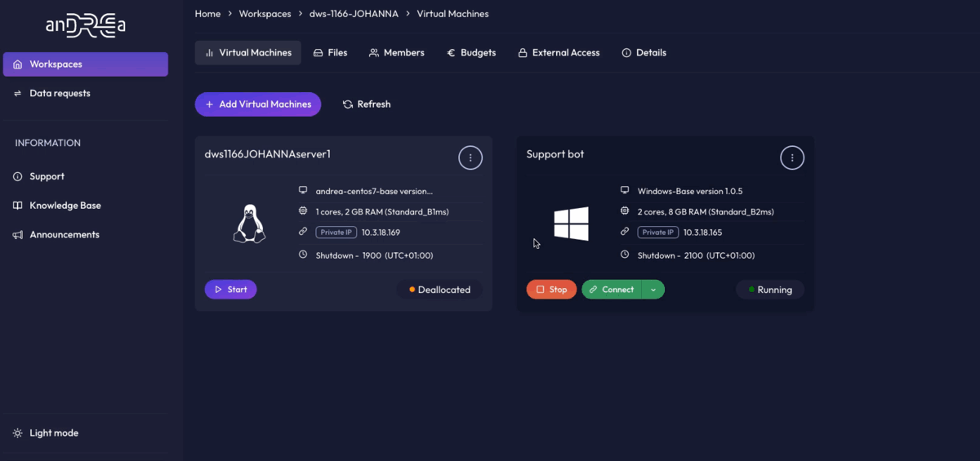The width and height of the screenshot is (980, 461).
Task: Click 2 cores, 8 GB RAM text
Action: pyautogui.click(x=706, y=212)
